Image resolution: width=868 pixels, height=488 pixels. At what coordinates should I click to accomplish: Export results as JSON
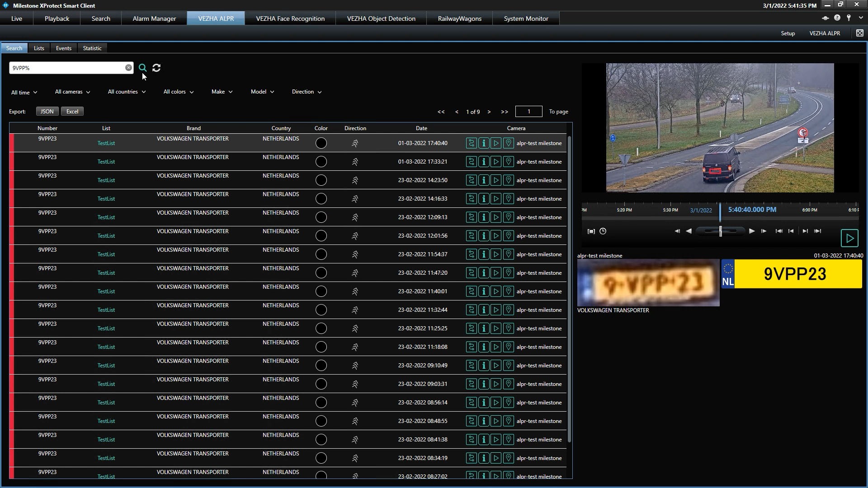(47, 112)
